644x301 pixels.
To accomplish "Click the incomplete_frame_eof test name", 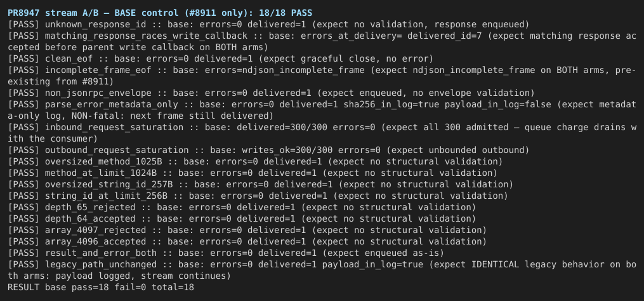I will [98, 70].
